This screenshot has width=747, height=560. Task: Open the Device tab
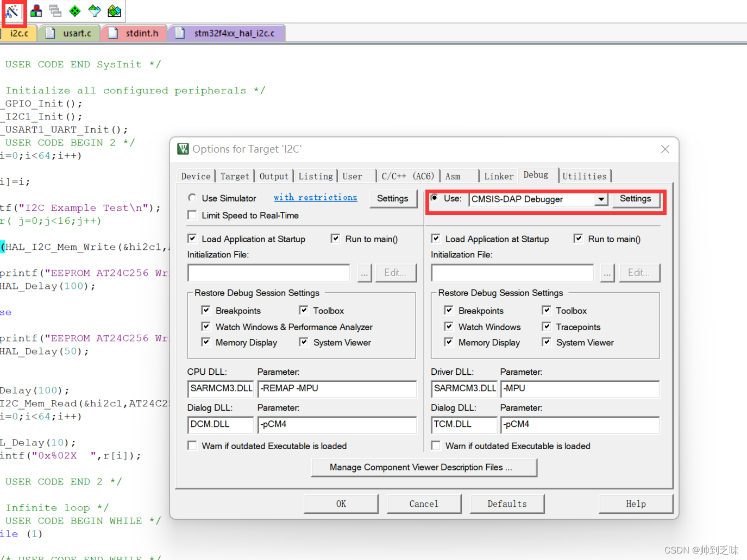point(196,176)
